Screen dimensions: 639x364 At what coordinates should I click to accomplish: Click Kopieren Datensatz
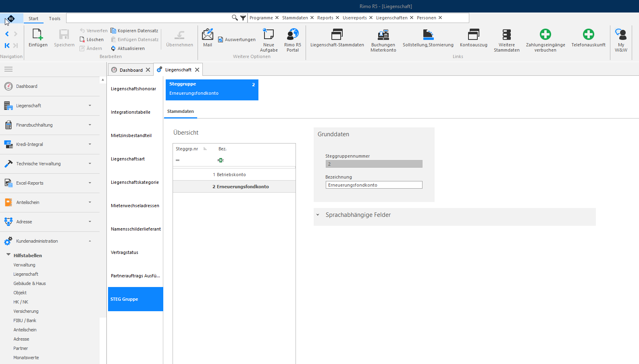click(135, 31)
